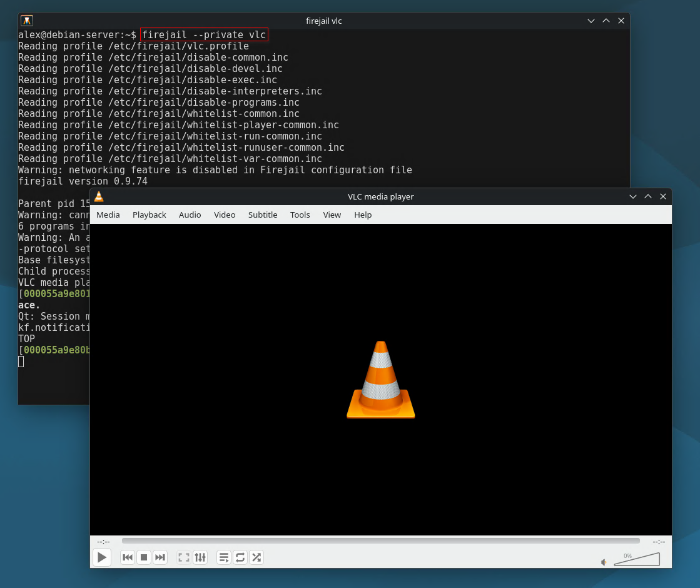Stop playback in VLC
The height and width of the screenshot is (588, 700).
[x=144, y=557]
